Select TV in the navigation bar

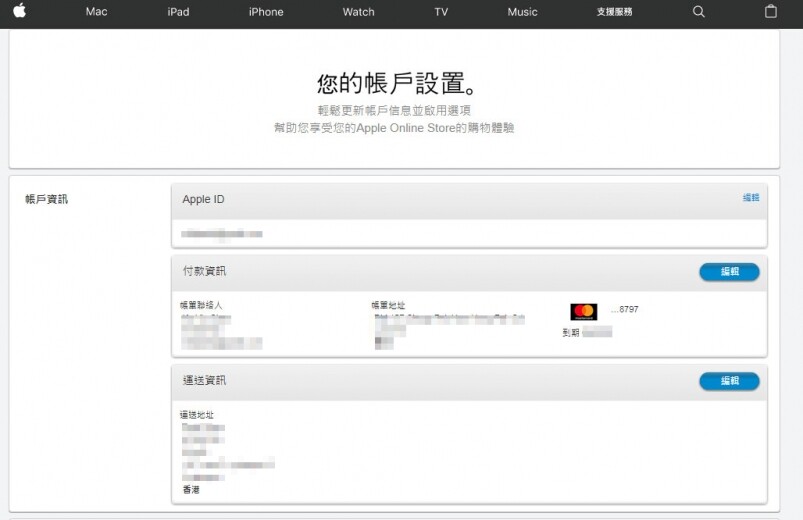click(441, 12)
